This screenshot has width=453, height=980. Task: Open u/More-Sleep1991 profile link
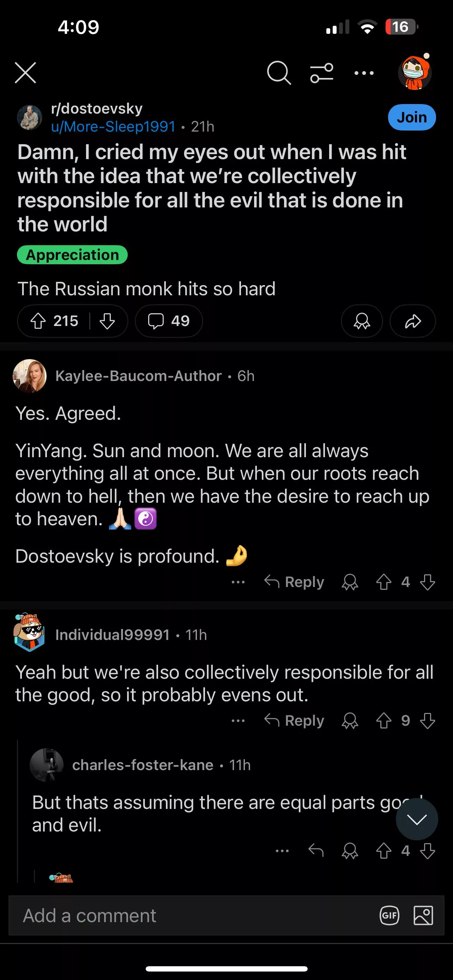click(113, 127)
